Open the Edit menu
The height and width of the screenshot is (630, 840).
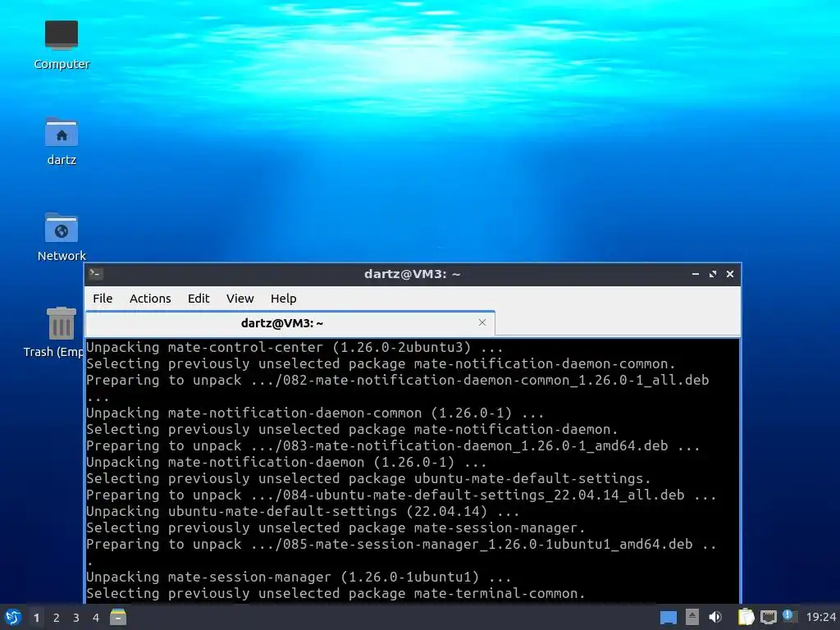(x=199, y=299)
